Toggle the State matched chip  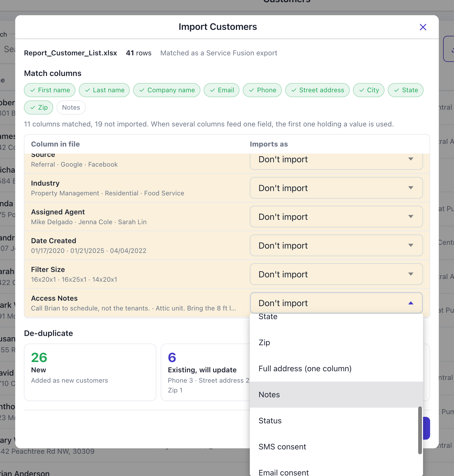[406, 90]
